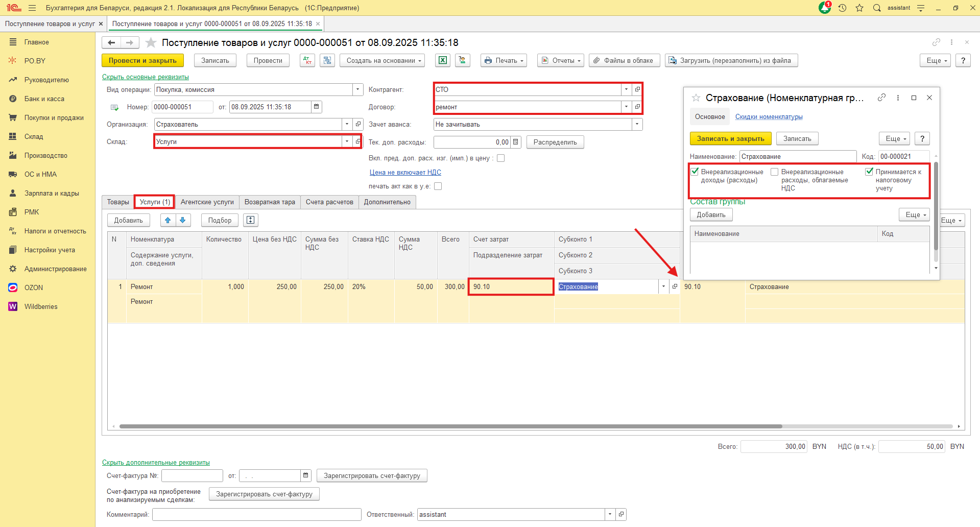Click the Комментарий input field
The width and height of the screenshot is (980, 527).
pos(256,514)
